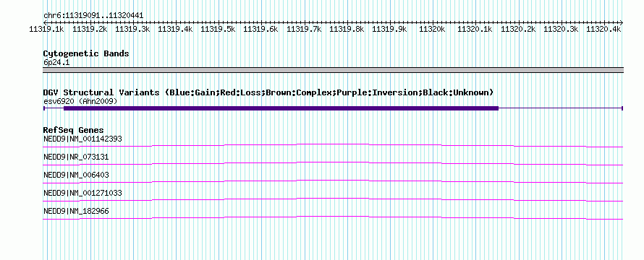Viewport: 644px width, 260px height.
Task: Click the gray 6p24.1 cytogenetic band bar
Action: pyautogui.click(x=333, y=70)
